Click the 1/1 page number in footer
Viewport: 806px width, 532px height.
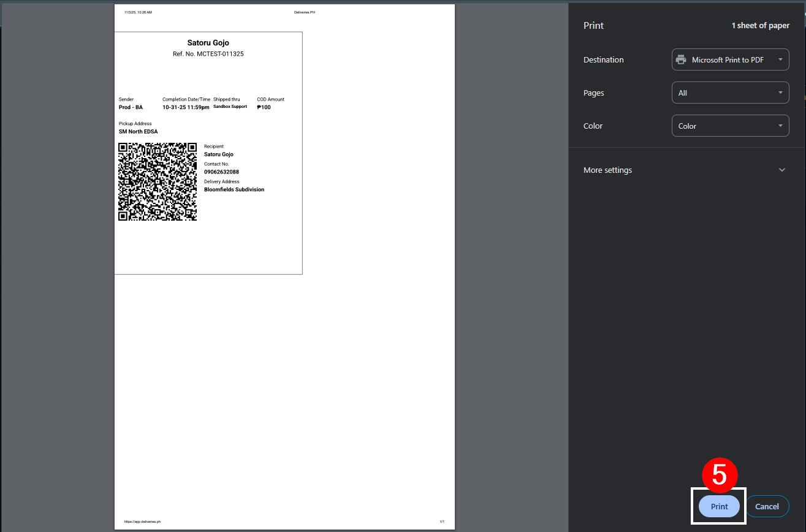441,522
